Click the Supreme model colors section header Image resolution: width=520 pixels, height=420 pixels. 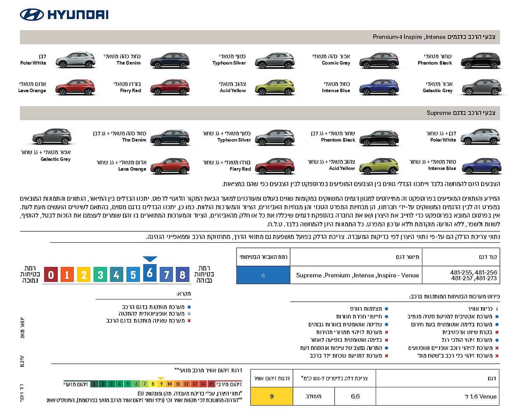pos(260,113)
